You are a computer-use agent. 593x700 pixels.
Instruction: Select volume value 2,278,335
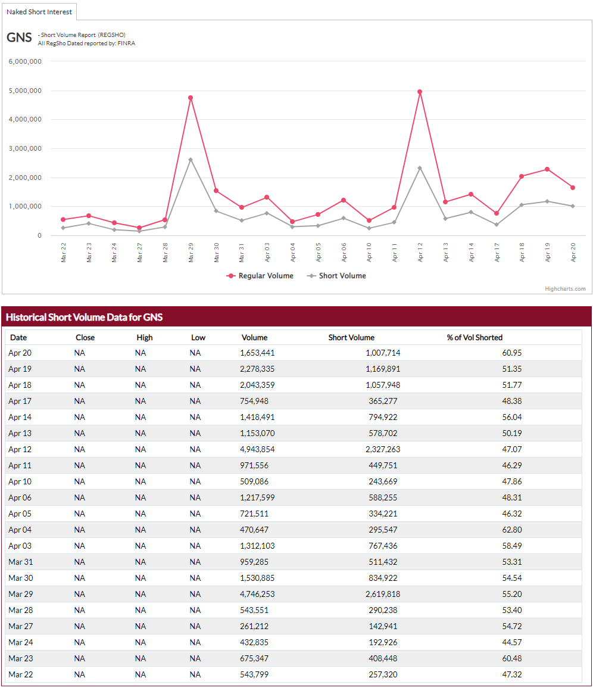pyautogui.click(x=257, y=369)
